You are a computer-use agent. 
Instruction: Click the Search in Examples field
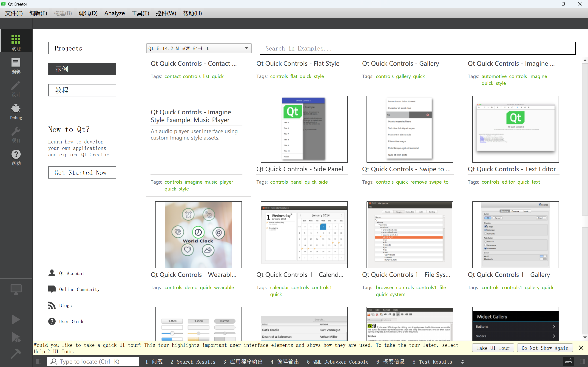[x=418, y=48]
